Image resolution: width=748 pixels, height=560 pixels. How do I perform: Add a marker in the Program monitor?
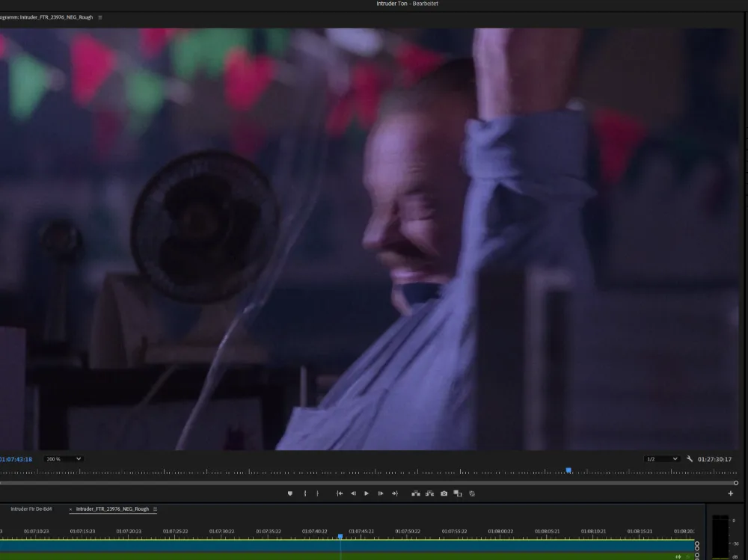pyautogui.click(x=290, y=493)
